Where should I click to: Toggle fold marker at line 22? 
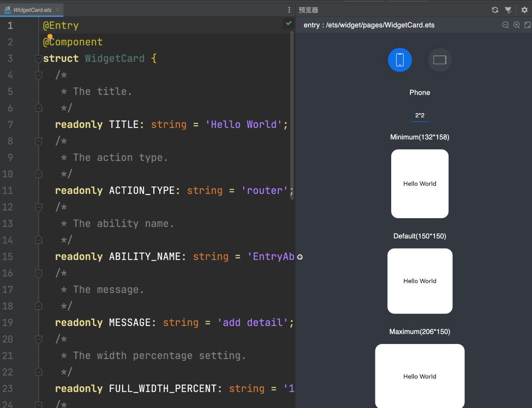(x=39, y=372)
